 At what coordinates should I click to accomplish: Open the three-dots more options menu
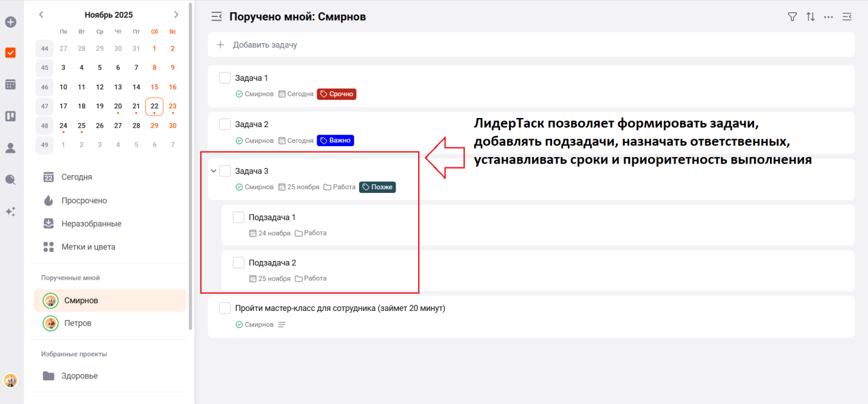point(828,17)
